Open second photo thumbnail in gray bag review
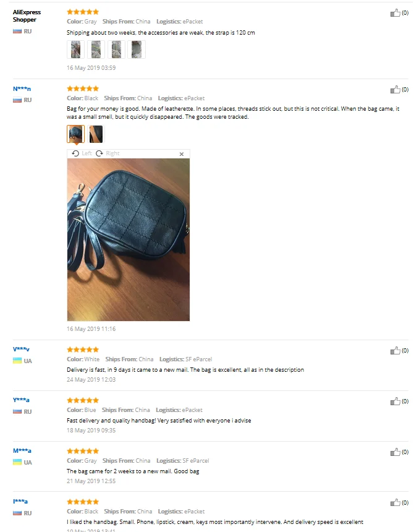 96,49
